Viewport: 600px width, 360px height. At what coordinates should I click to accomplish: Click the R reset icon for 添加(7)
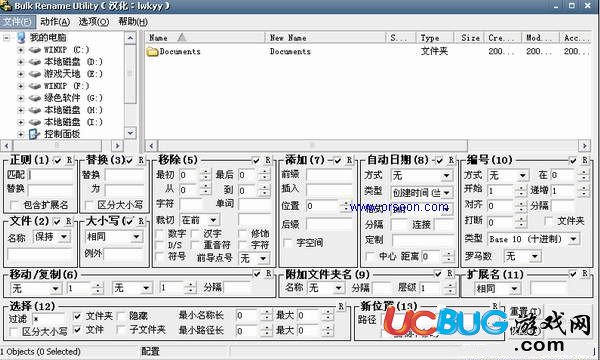[x=349, y=160]
